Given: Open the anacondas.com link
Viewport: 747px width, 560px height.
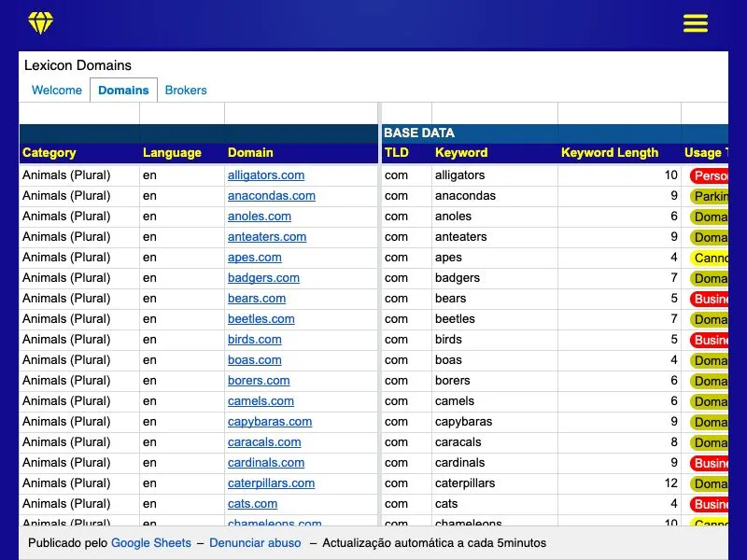Looking at the screenshot, I should click(x=272, y=196).
